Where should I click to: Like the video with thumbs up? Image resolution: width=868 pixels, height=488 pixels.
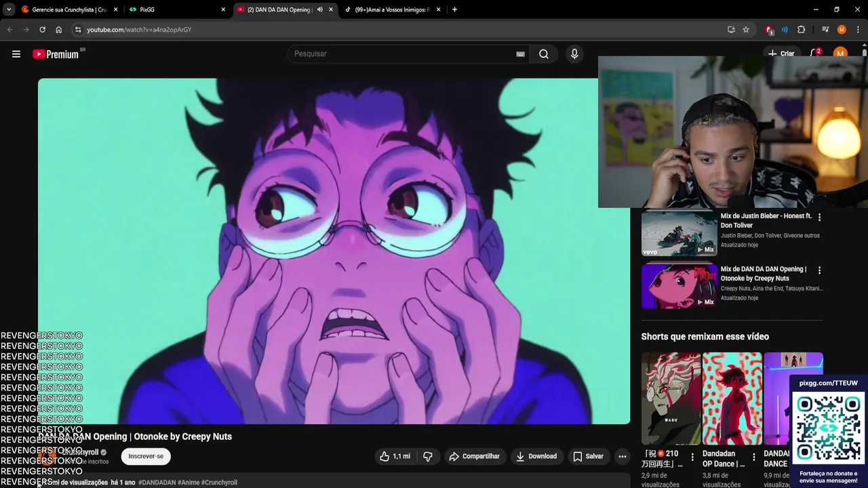coord(395,456)
